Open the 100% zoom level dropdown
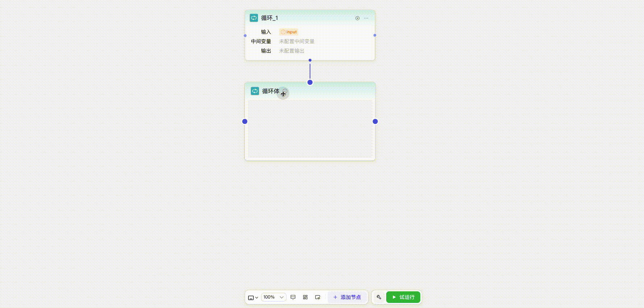This screenshot has width=644, height=308. pos(274,297)
